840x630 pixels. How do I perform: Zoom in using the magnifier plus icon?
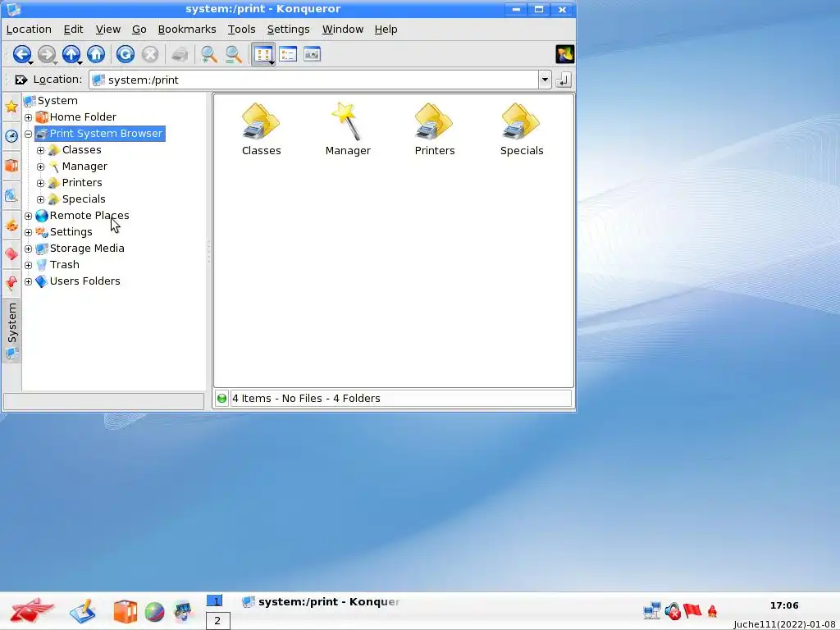point(208,54)
